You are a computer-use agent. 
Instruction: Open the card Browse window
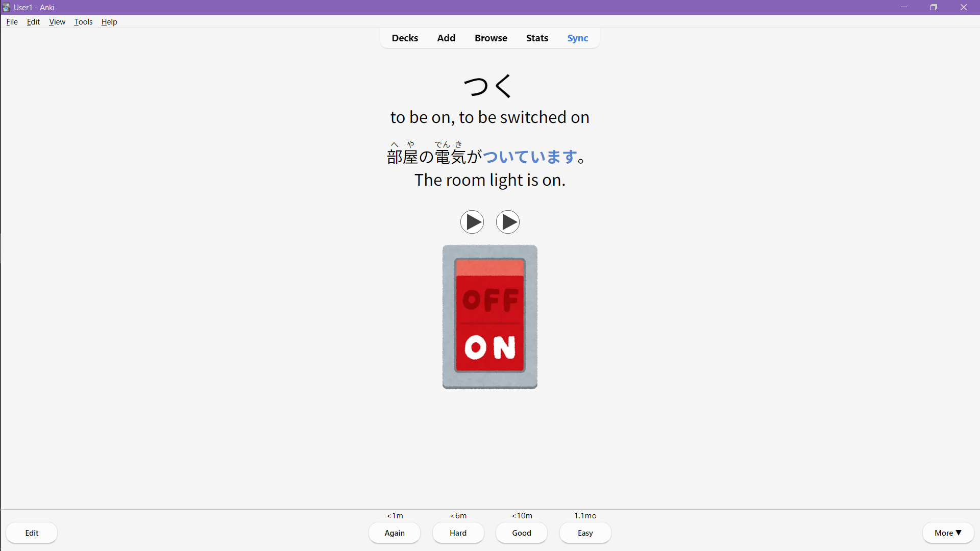(x=491, y=38)
